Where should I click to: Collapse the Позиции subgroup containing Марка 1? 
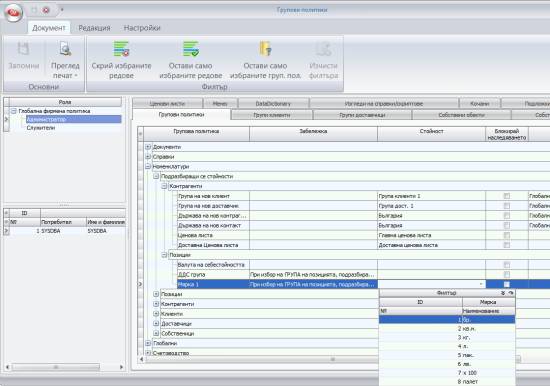(x=164, y=255)
